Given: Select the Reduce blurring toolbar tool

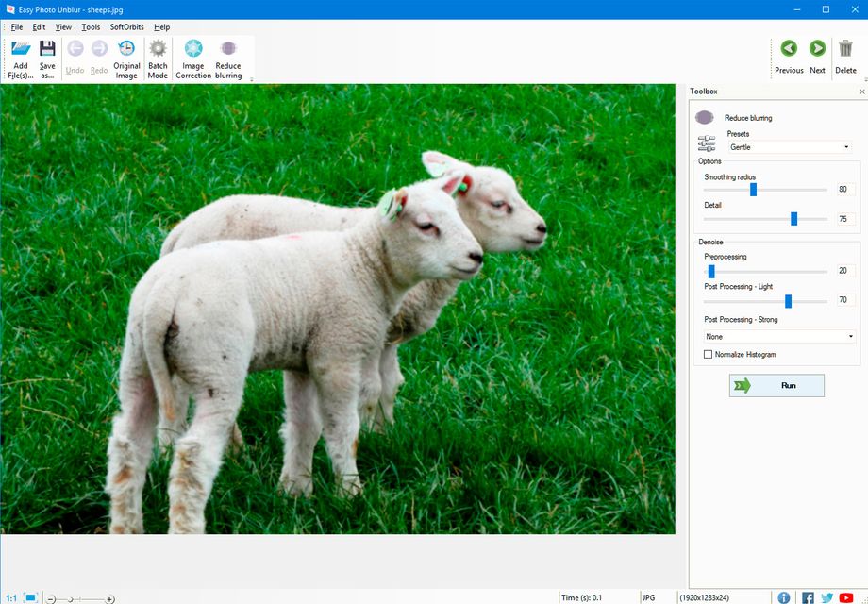Looking at the screenshot, I should click(228, 59).
